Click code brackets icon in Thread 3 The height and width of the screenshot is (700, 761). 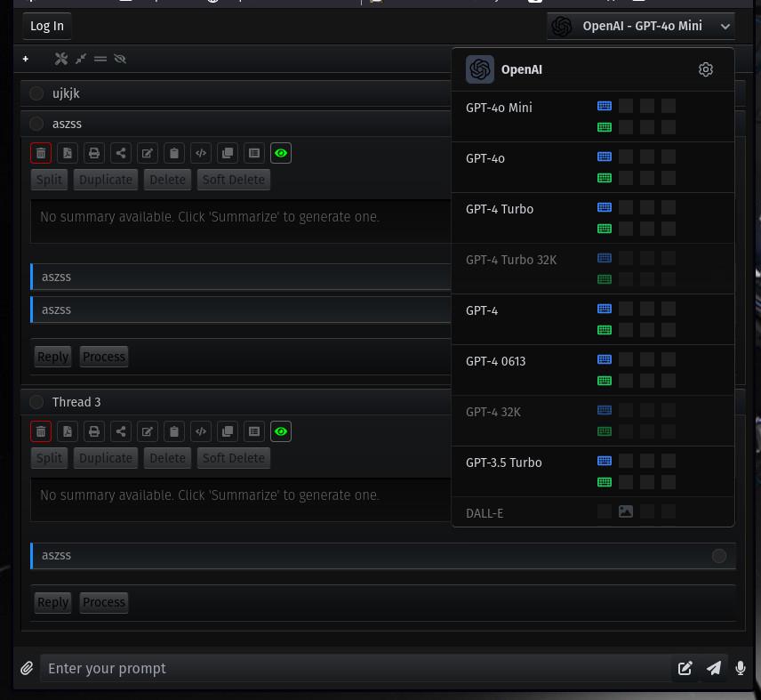pyautogui.click(x=201, y=431)
